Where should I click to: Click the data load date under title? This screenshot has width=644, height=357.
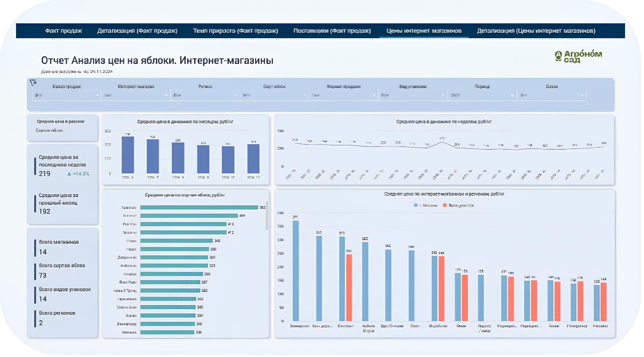(77, 71)
